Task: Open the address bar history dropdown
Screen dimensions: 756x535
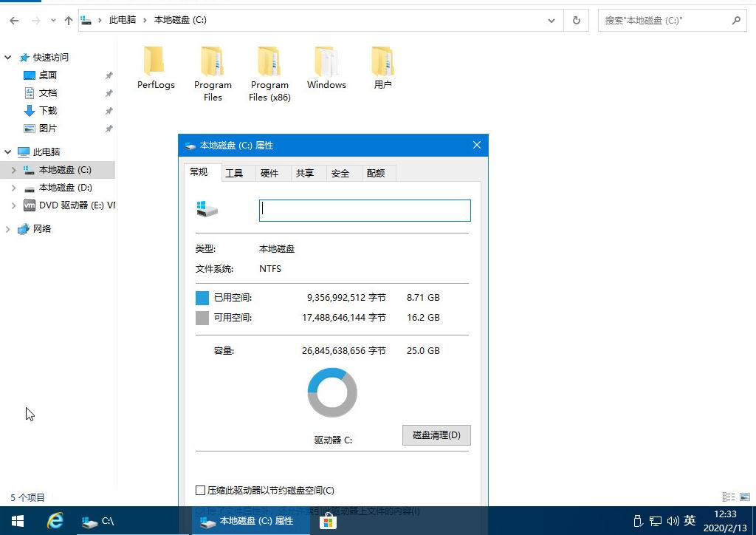Action: (x=551, y=20)
